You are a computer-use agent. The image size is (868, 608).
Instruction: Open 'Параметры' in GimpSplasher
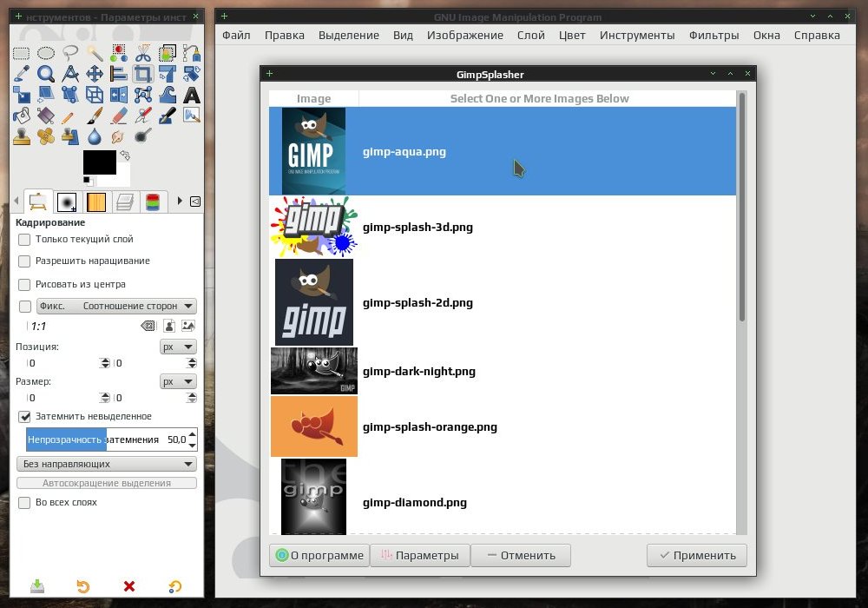click(x=420, y=555)
